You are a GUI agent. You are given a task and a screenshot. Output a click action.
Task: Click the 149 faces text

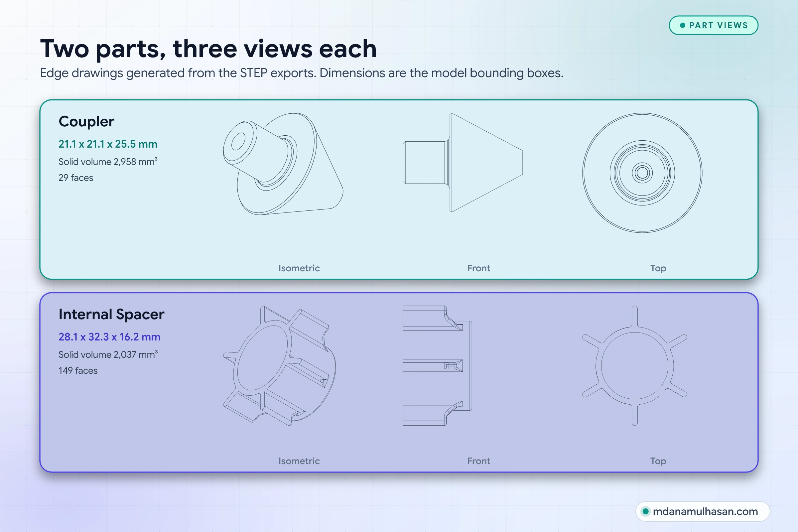click(78, 370)
